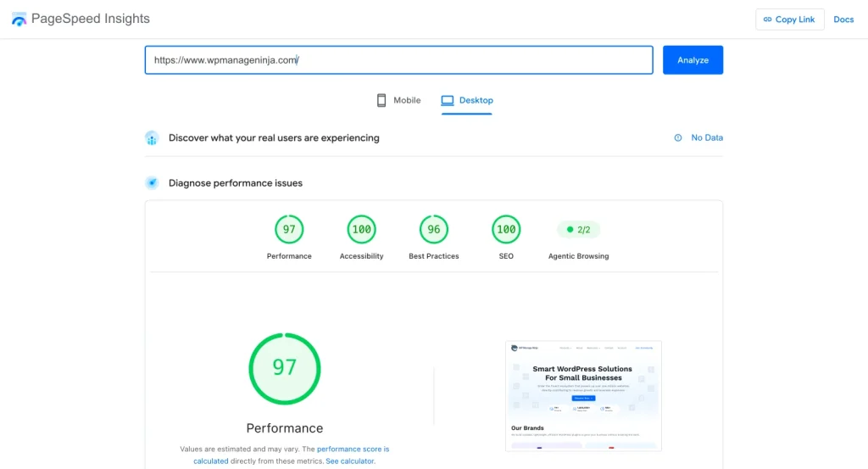The width and height of the screenshot is (868, 469).
Task: Click the Copy Link button
Action: pos(789,20)
